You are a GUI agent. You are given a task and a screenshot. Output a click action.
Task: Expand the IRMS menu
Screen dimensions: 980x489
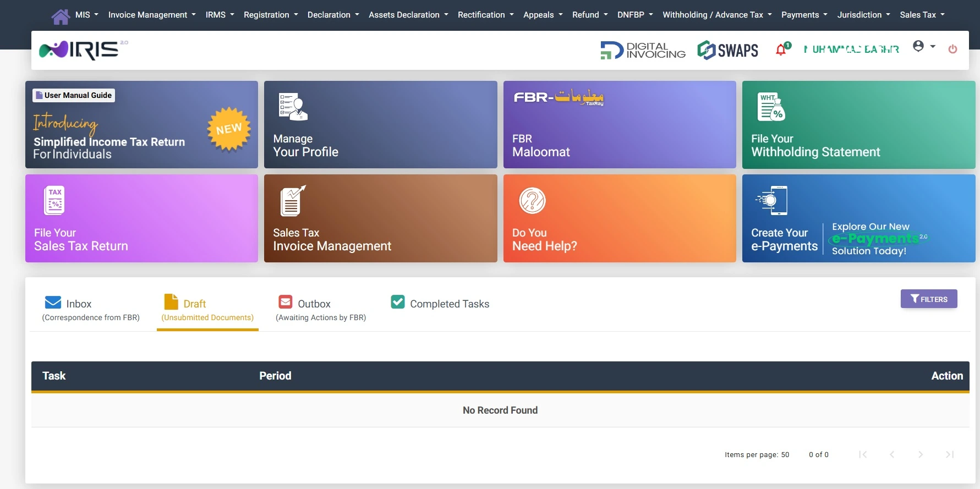pos(220,15)
